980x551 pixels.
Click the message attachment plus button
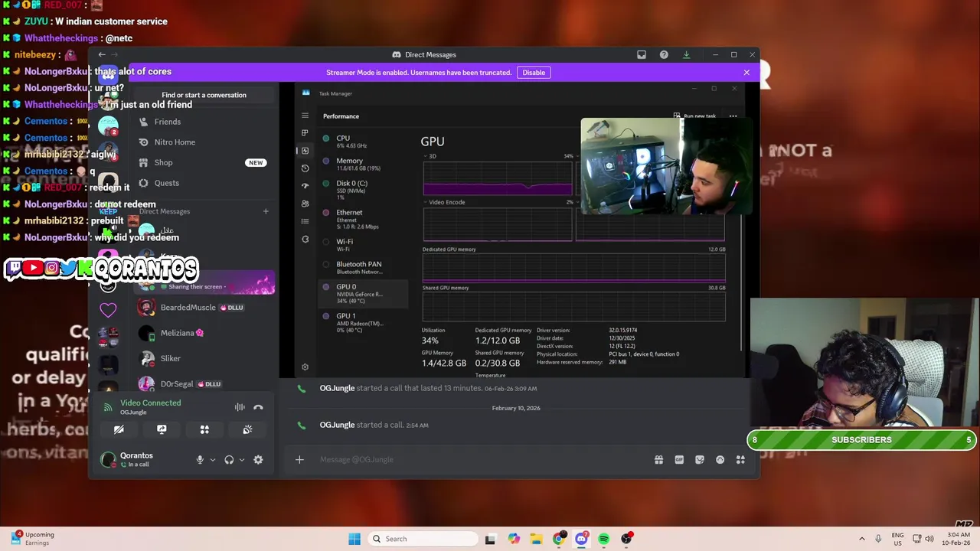(x=299, y=460)
